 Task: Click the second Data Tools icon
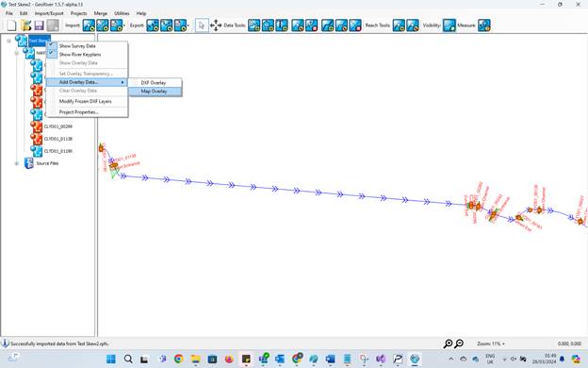[x=268, y=25]
